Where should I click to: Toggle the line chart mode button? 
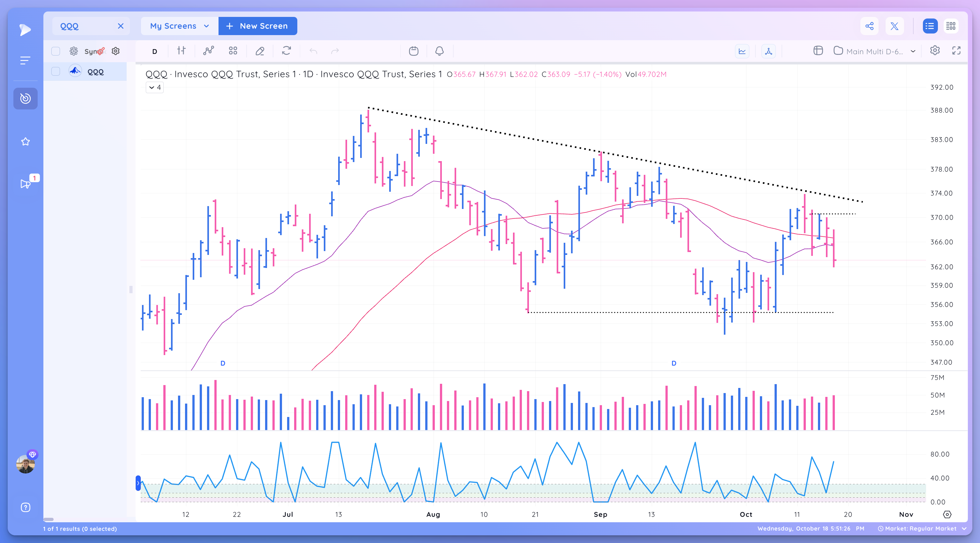742,51
